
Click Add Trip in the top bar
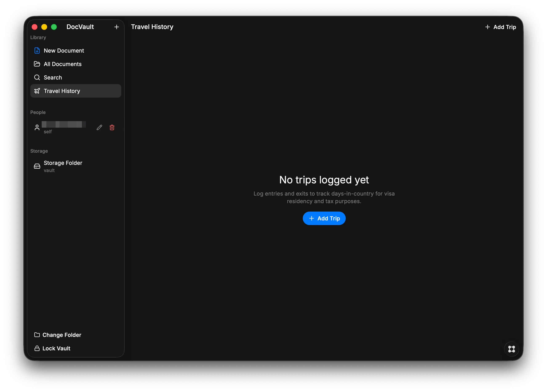tap(500, 27)
